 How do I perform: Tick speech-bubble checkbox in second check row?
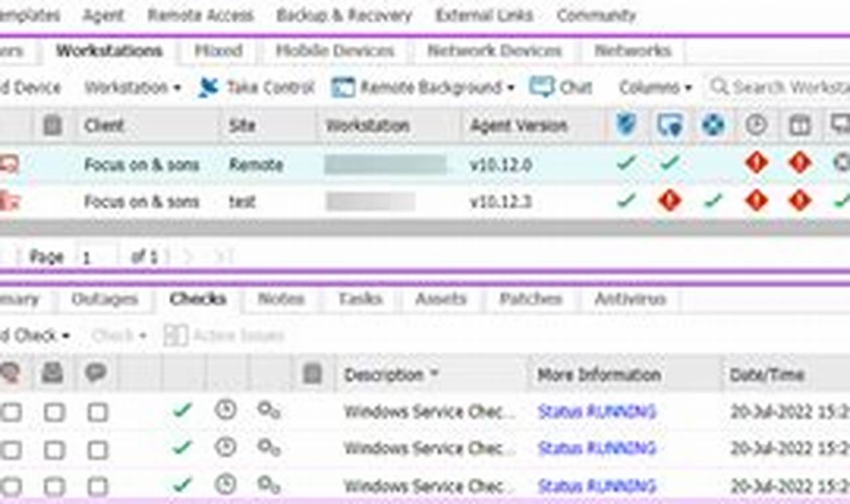point(98,450)
